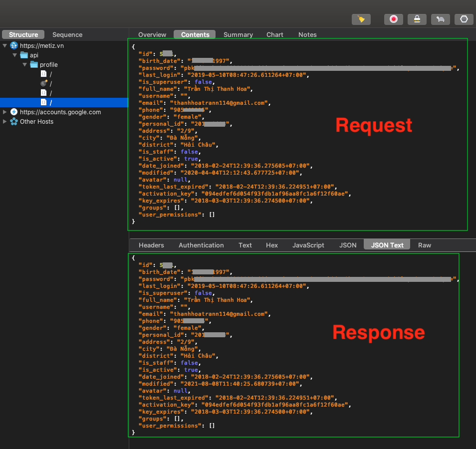Click the modified value "2021-08-08T11:40:25.680739+07:00"
This screenshot has height=449, width=476.
point(240,384)
